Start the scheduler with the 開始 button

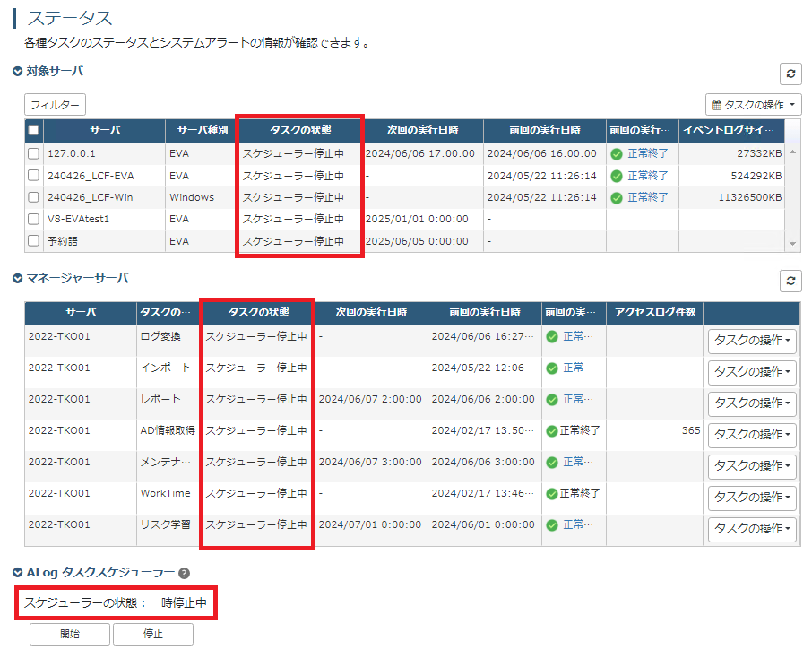70,635
